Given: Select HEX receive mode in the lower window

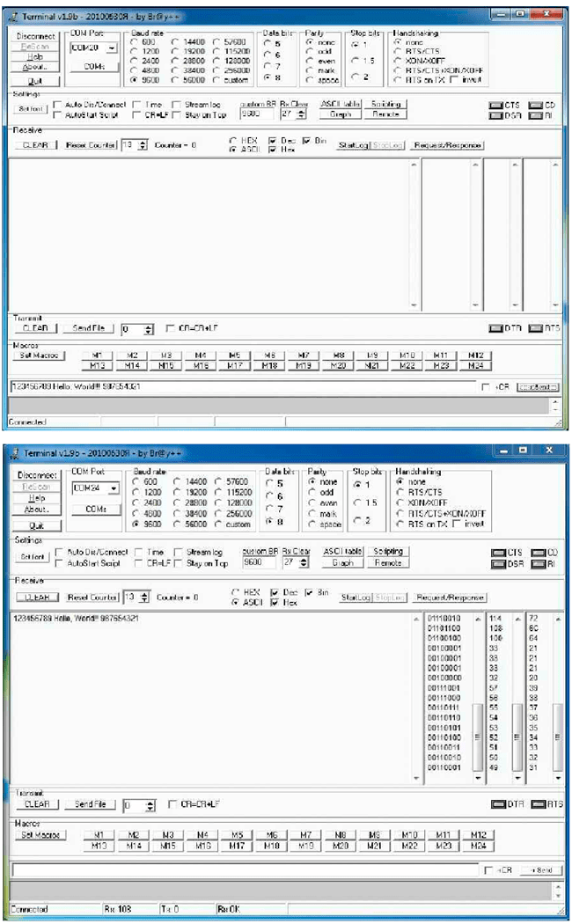Looking at the screenshot, I should (235, 591).
